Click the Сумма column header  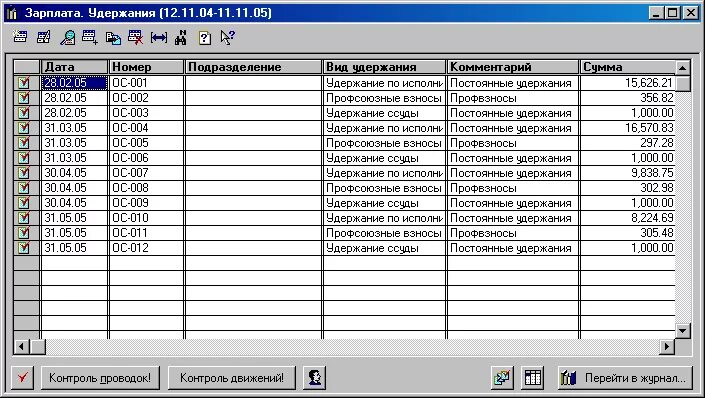pos(628,67)
